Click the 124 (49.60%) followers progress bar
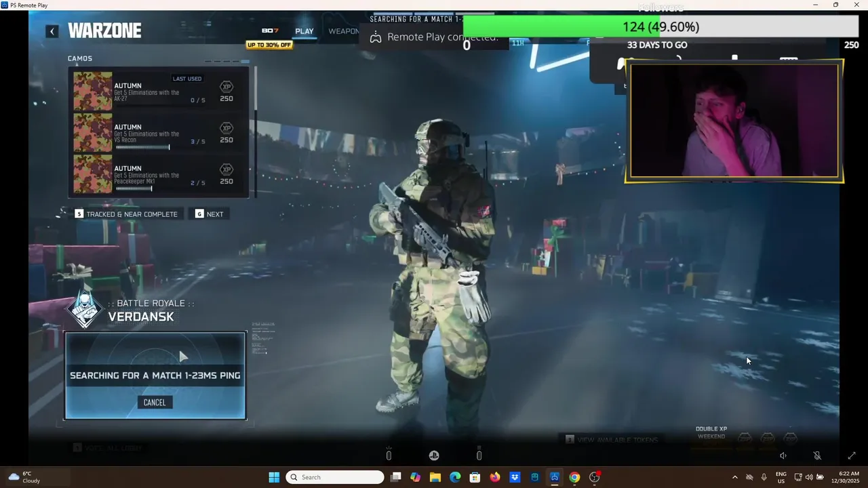868x488 pixels. (x=660, y=26)
